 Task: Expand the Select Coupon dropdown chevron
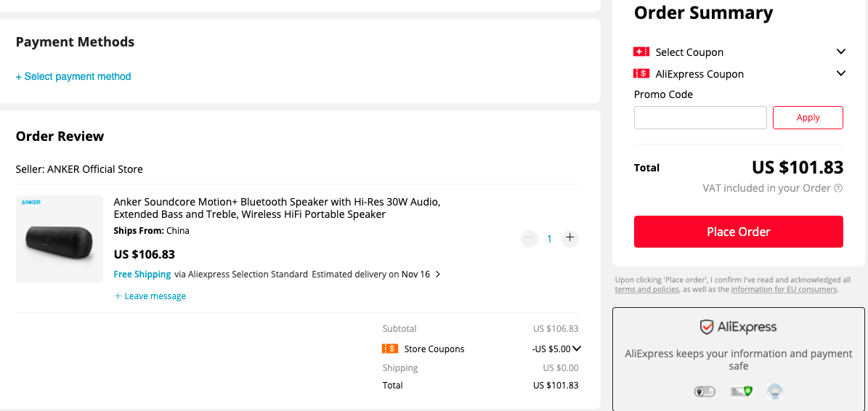point(840,52)
